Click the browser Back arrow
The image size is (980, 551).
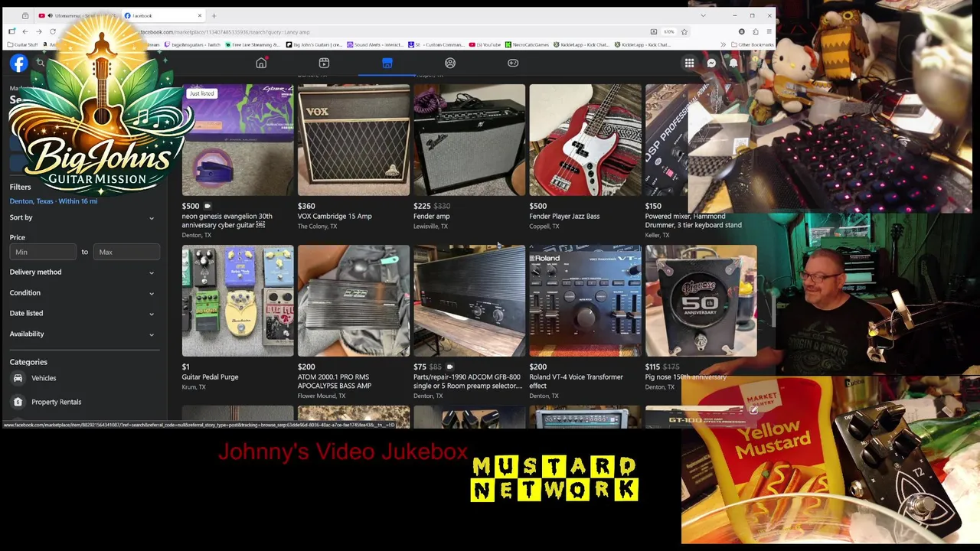point(24,31)
